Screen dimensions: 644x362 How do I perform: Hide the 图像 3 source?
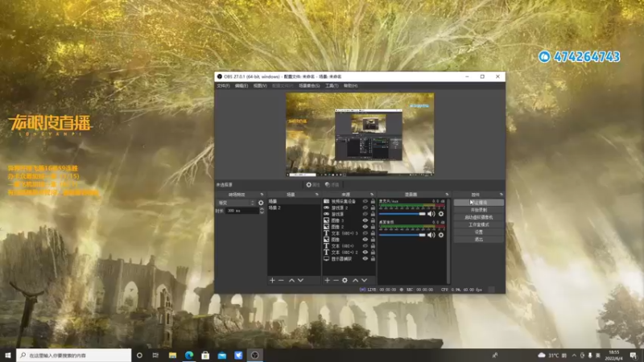(365, 220)
